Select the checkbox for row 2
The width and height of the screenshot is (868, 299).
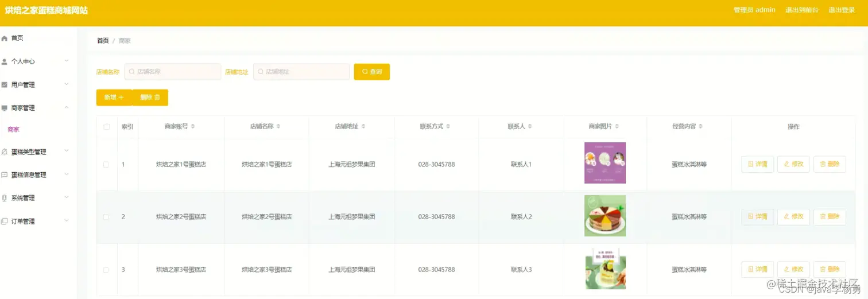106,217
